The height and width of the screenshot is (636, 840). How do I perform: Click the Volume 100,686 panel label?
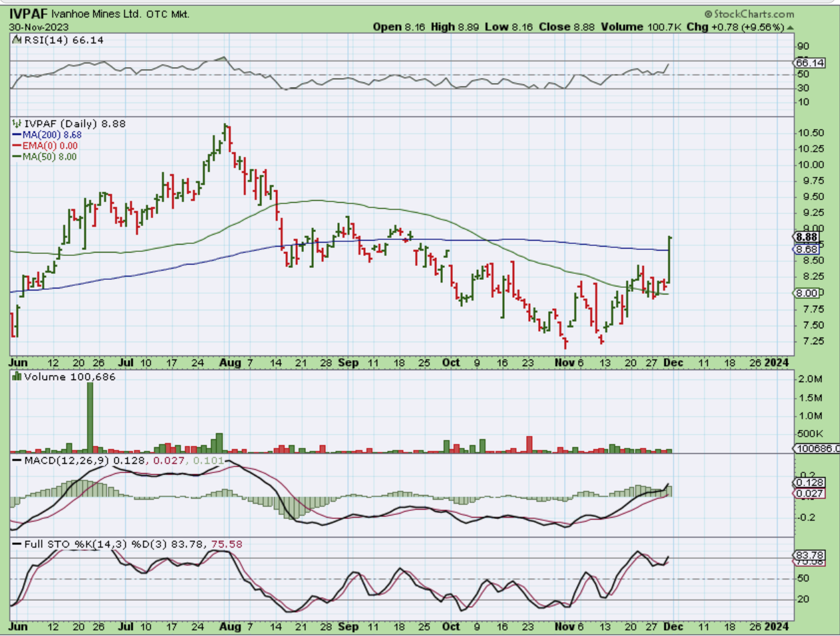tap(69, 377)
